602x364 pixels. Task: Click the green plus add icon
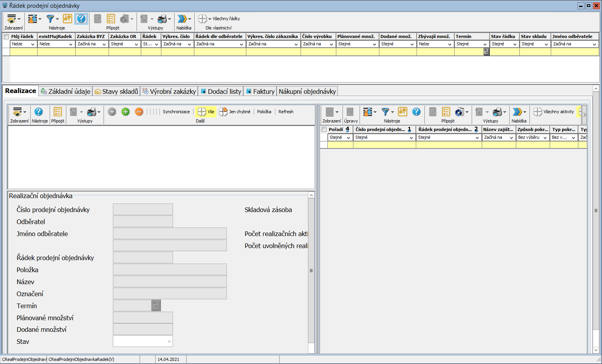125,112
